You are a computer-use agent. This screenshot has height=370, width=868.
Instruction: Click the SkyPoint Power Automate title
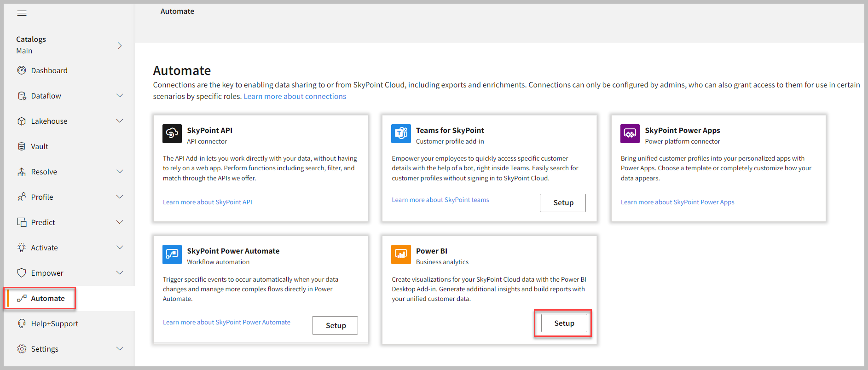point(233,251)
